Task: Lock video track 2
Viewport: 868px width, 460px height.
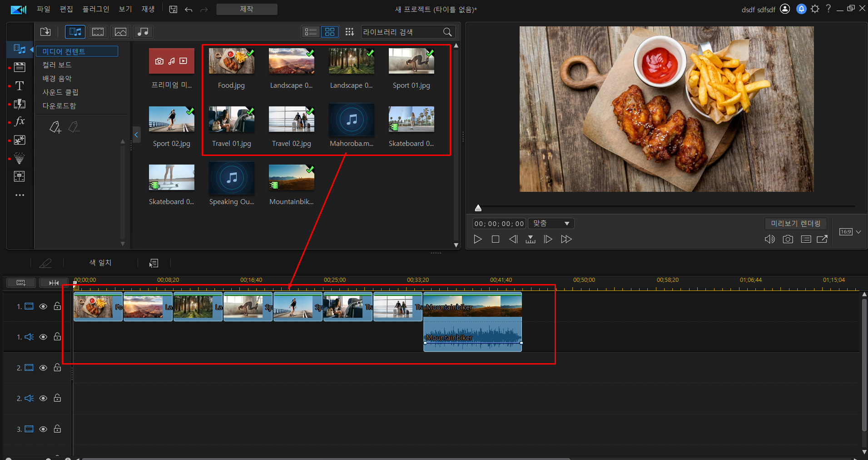Action: [x=57, y=367]
